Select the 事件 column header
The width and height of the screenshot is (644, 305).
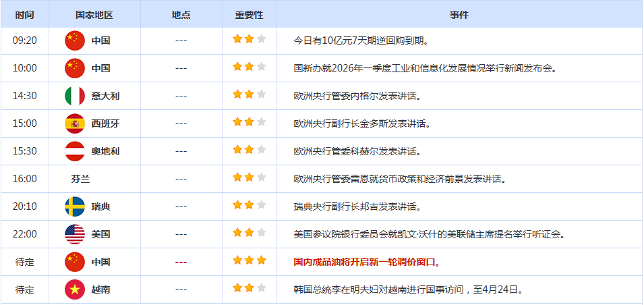(x=459, y=15)
